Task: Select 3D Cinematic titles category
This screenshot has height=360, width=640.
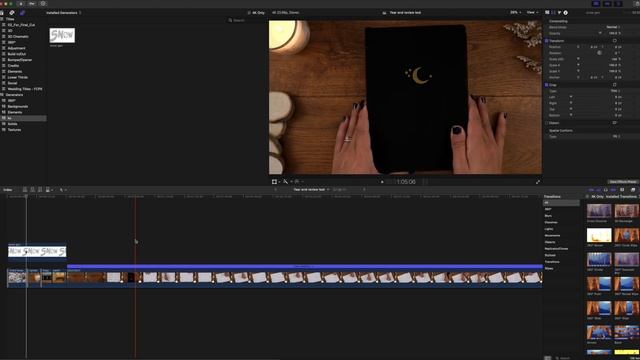Action: 18,36
